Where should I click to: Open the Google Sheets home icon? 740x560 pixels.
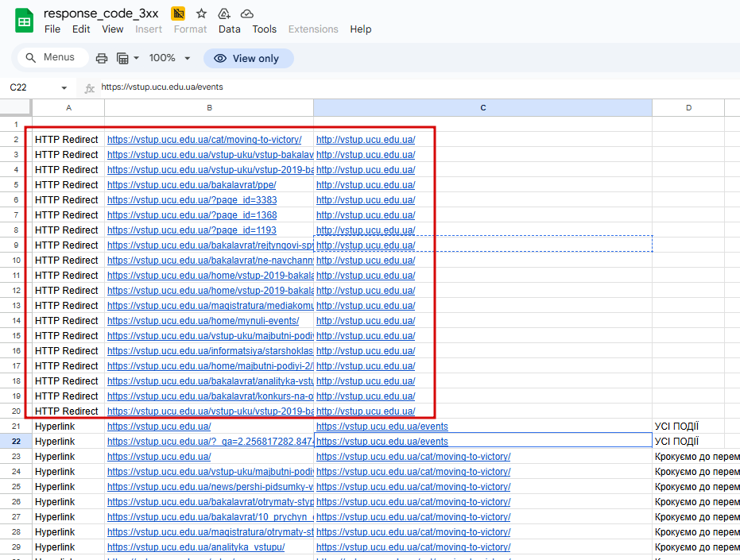click(x=24, y=21)
